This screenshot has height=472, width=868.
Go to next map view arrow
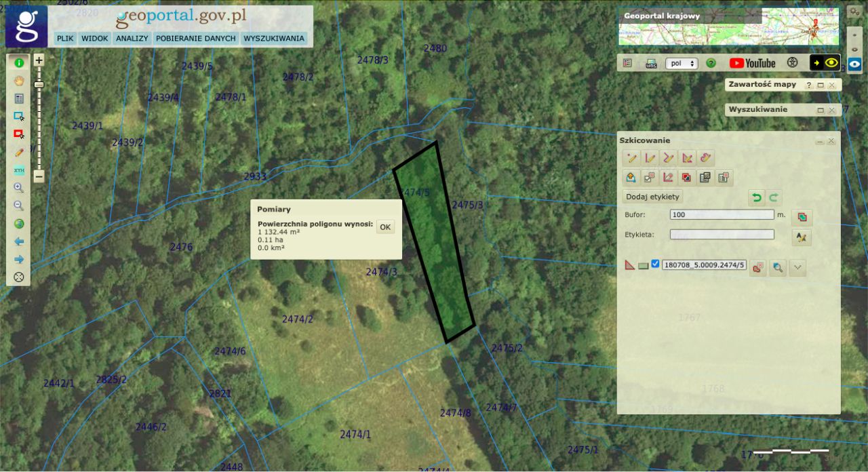tap(18, 259)
